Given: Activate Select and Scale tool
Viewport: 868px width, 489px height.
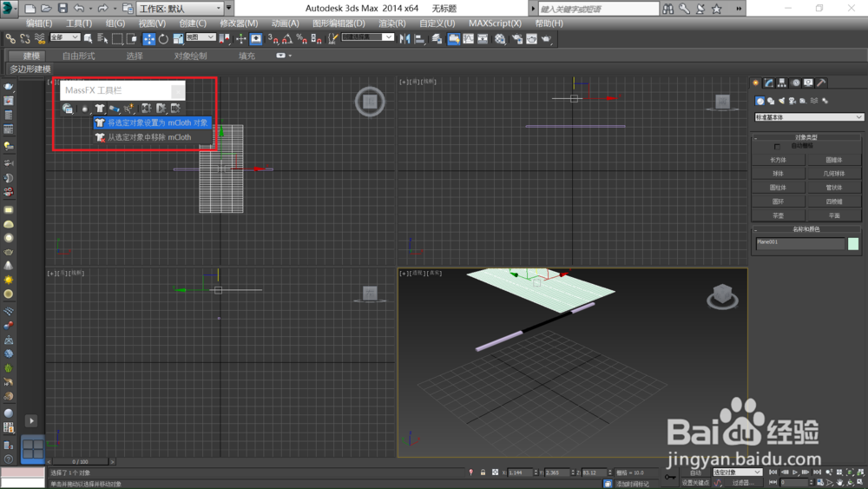Looking at the screenshot, I should pyautogui.click(x=178, y=39).
